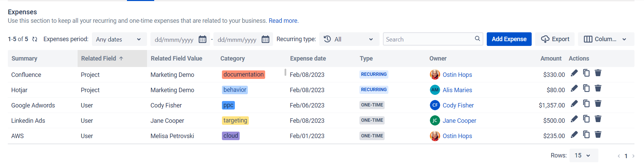The width and height of the screenshot is (644, 167).
Task: Open the Any dates period dropdown
Action: pyautogui.click(x=119, y=39)
